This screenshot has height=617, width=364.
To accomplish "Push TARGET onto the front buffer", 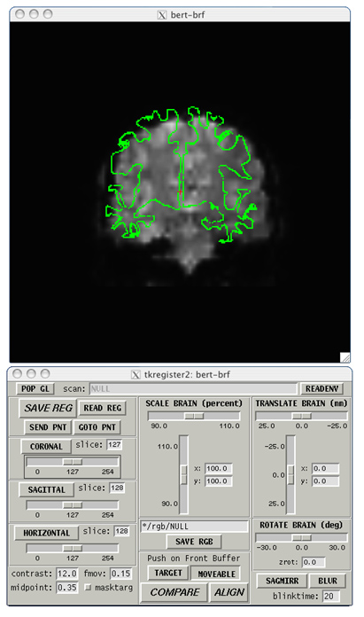I will click(168, 574).
